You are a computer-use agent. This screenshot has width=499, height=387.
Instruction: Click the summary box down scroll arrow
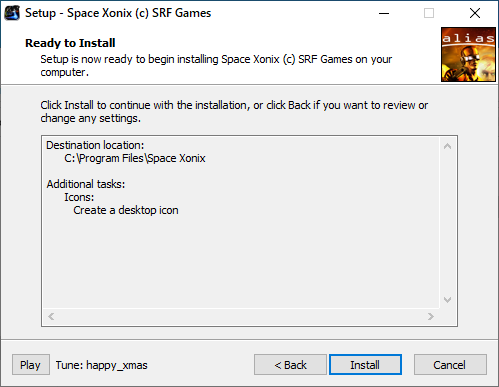pyautogui.click(x=447, y=300)
